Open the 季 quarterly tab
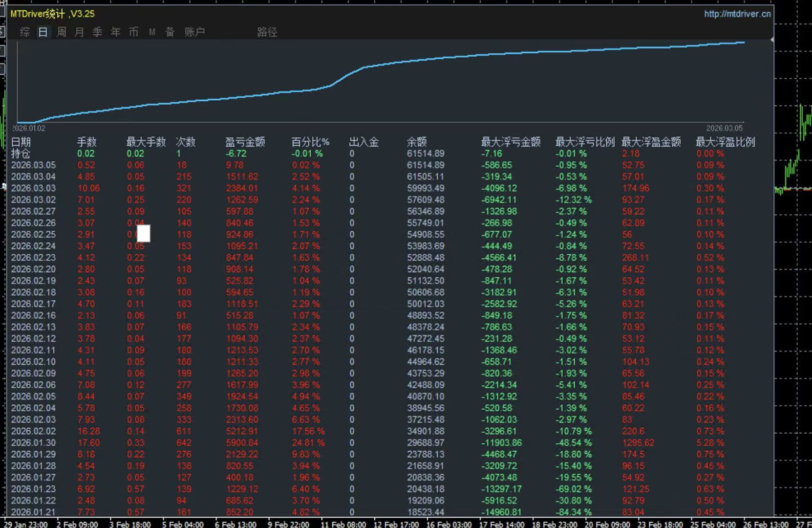This screenshot has height=528, width=812. (x=98, y=32)
